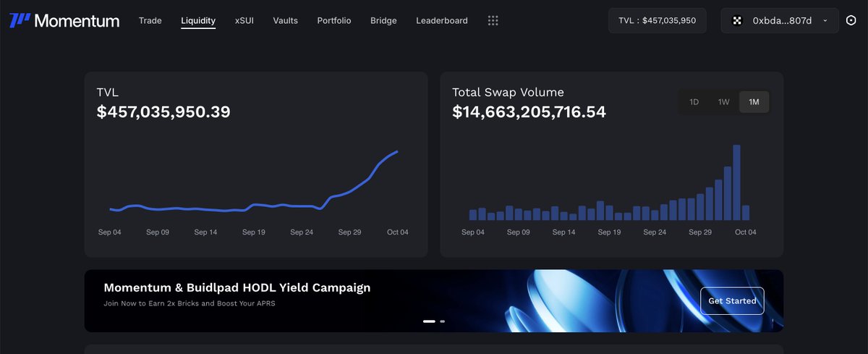Click the Join Now to Earn 2x Bricks text
The width and height of the screenshot is (868, 354).
coord(190,303)
